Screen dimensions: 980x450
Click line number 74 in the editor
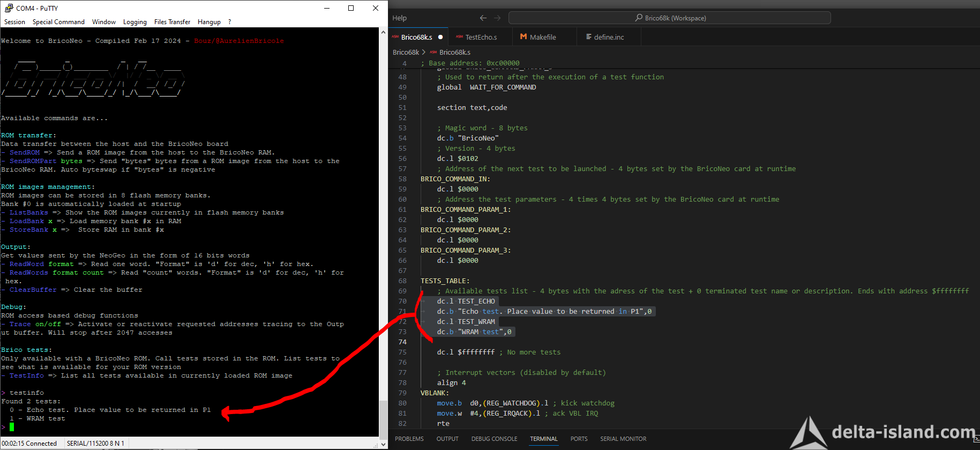point(402,342)
